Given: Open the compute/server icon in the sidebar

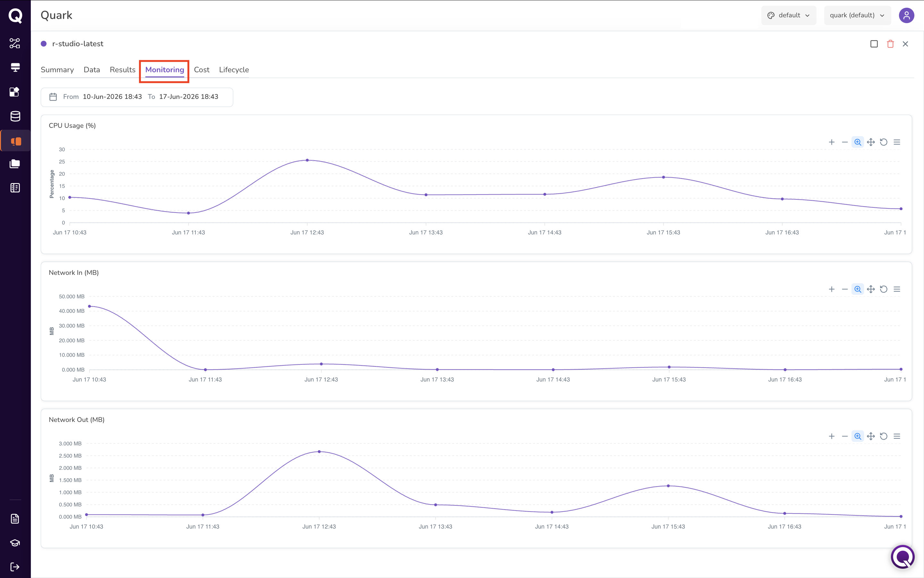Looking at the screenshot, I should point(15,67).
